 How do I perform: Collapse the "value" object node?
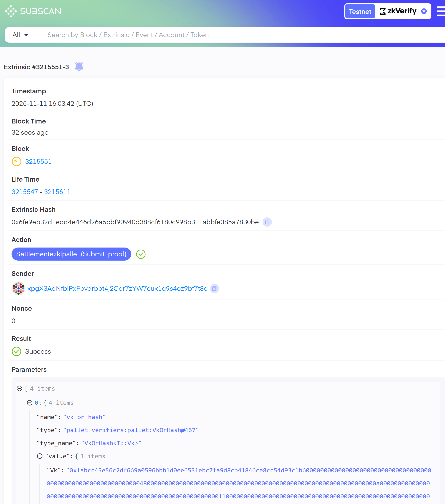click(40, 456)
